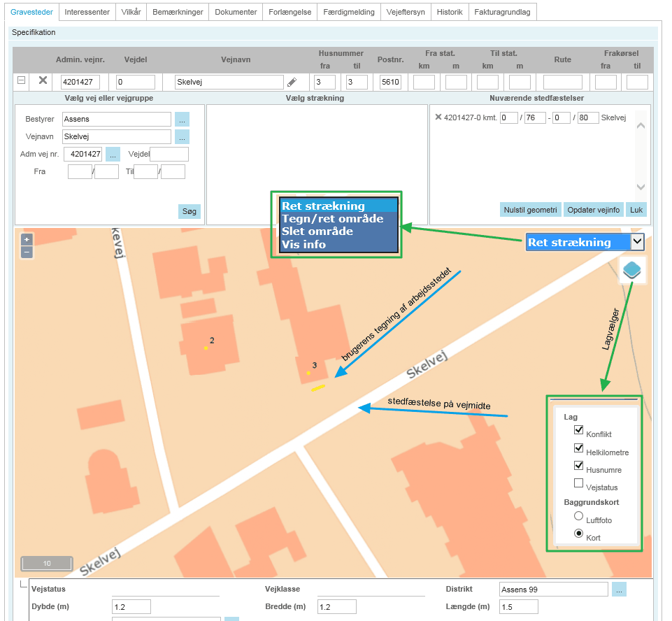Open the Bestyrer lookup ellipsis button
The height and width of the screenshot is (621, 672).
[x=182, y=119]
